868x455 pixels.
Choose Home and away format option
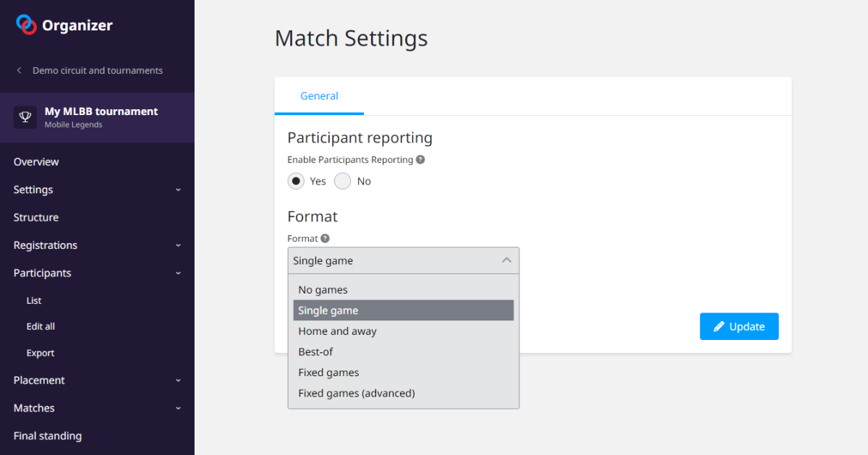[x=337, y=331]
